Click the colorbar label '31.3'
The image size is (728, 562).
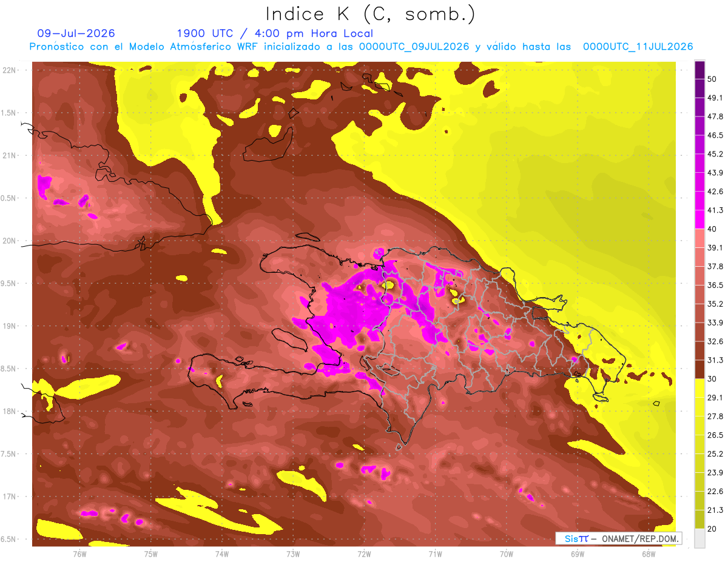point(716,360)
